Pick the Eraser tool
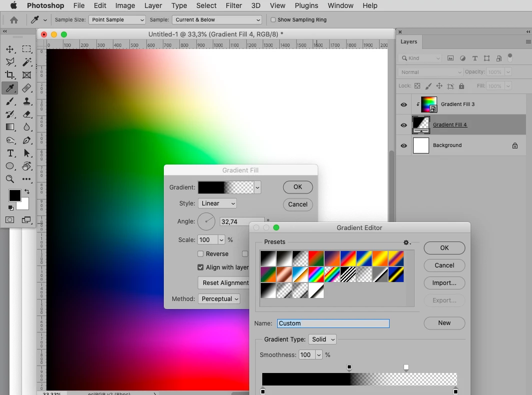Image resolution: width=532 pixels, height=395 pixels. pyautogui.click(x=27, y=114)
